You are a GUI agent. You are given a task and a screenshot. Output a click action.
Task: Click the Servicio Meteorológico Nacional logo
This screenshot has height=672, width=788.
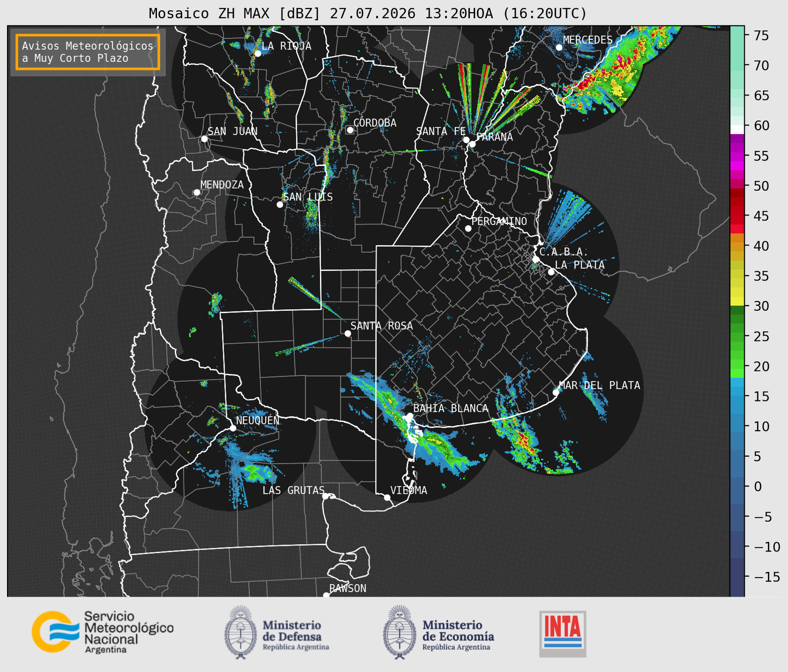pos(102,632)
